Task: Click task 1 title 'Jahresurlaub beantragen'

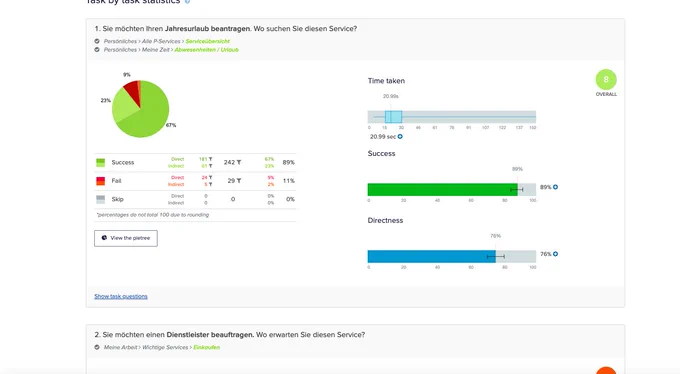Action: (207, 29)
